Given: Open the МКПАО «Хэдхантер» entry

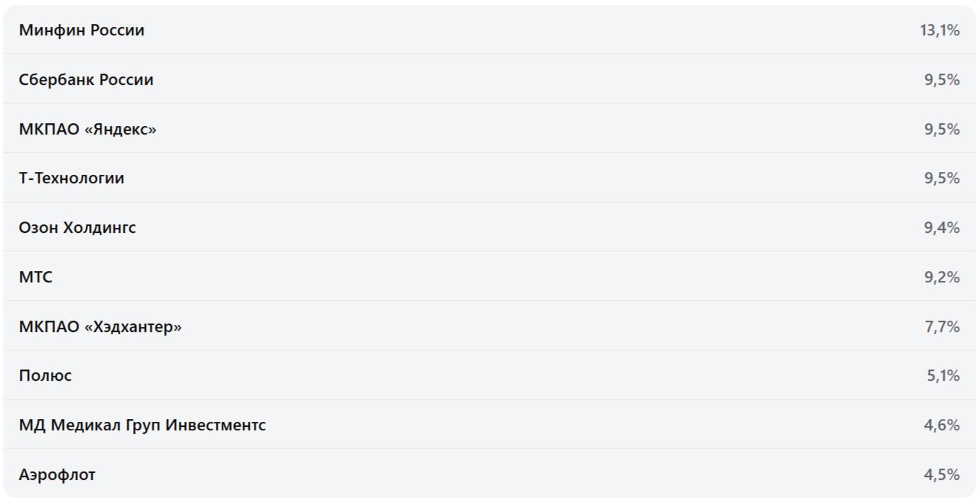Looking at the screenshot, I should (100, 326).
